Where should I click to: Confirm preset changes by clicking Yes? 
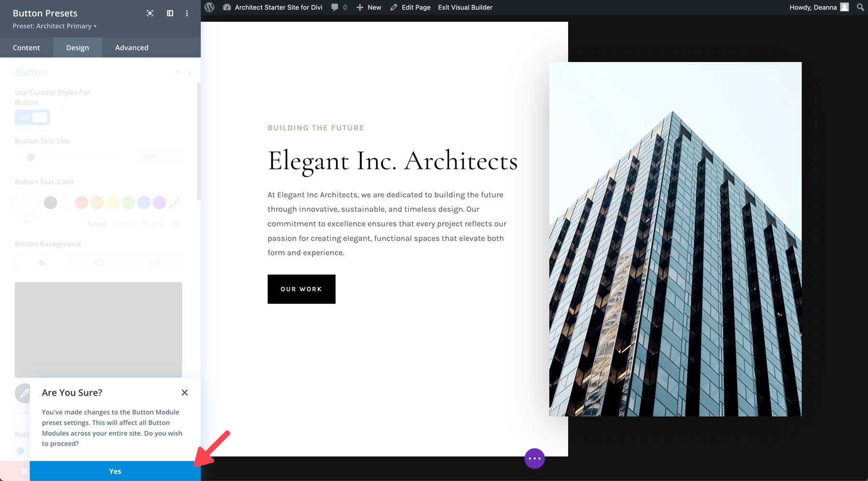click(115, 471)
